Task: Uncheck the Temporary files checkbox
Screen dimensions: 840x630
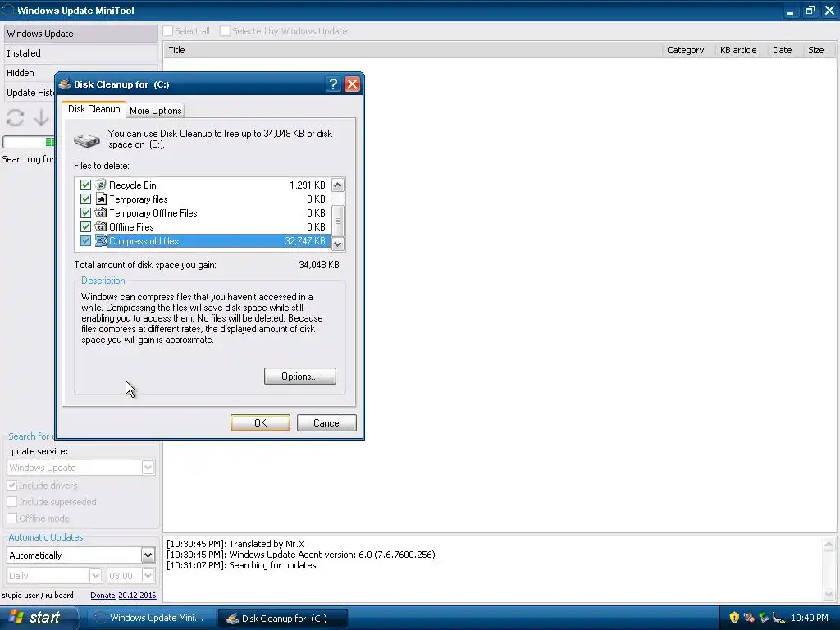Action: [x=85, y=199]
